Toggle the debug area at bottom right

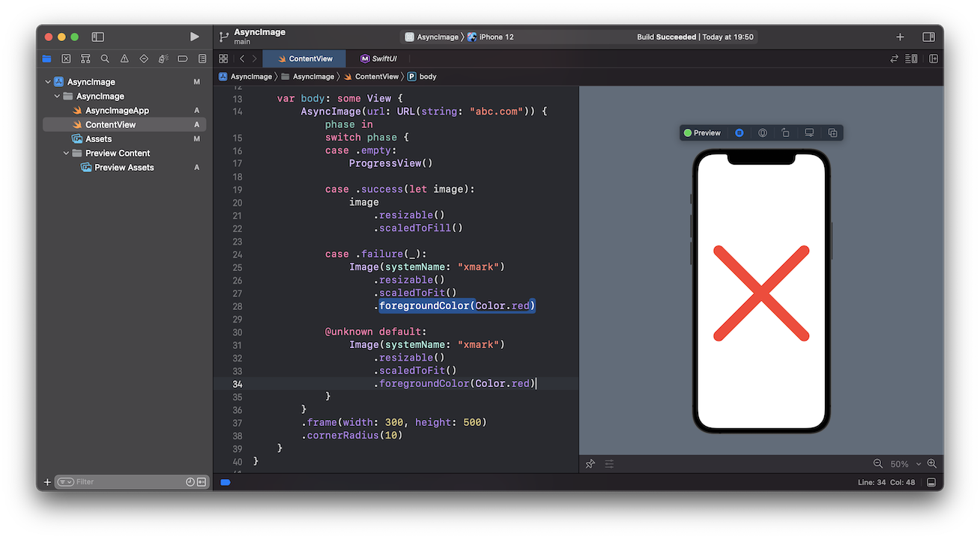[931, 483]
